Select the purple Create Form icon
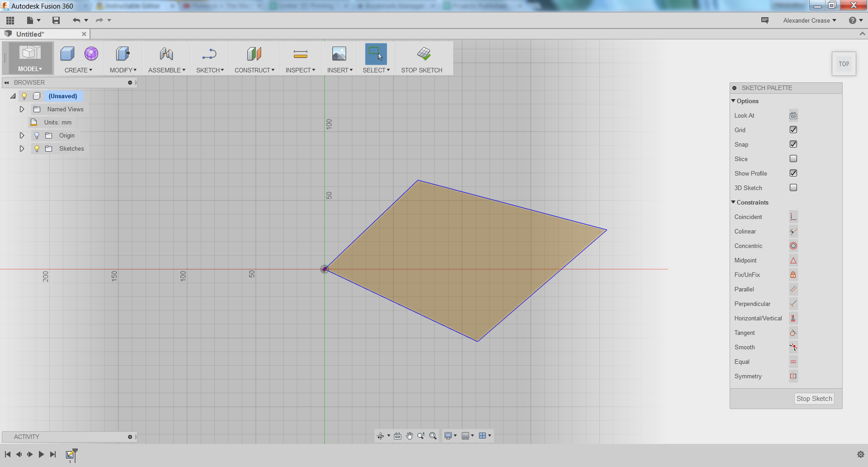868x467 pixels. 91,54
